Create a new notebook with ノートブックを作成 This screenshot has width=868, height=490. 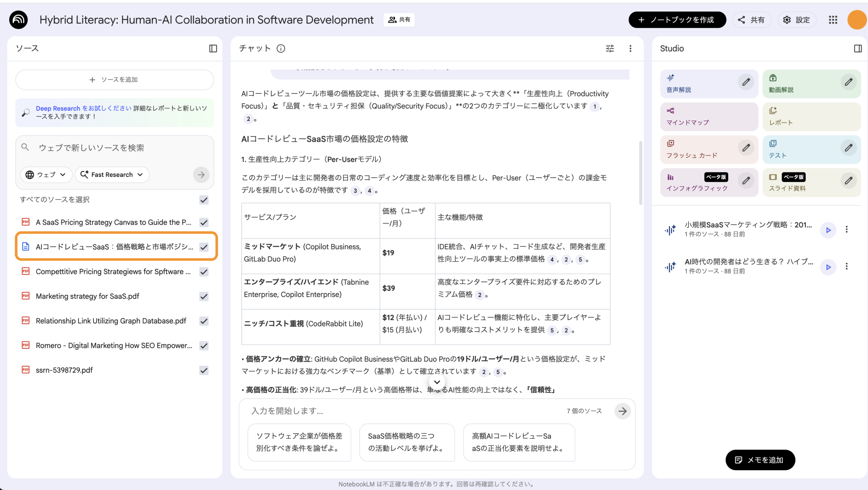point(677,20)
